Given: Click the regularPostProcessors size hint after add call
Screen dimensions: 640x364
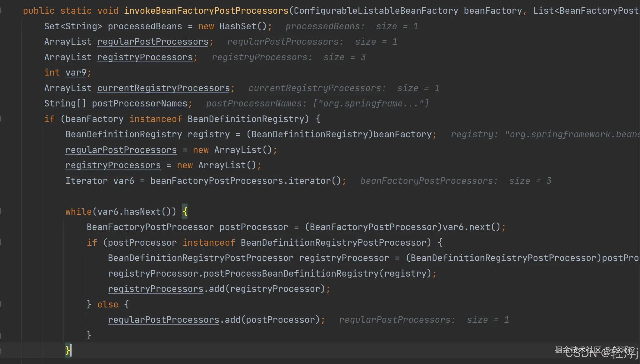Looking at the screenshot, I should click(x=424, y=320).
